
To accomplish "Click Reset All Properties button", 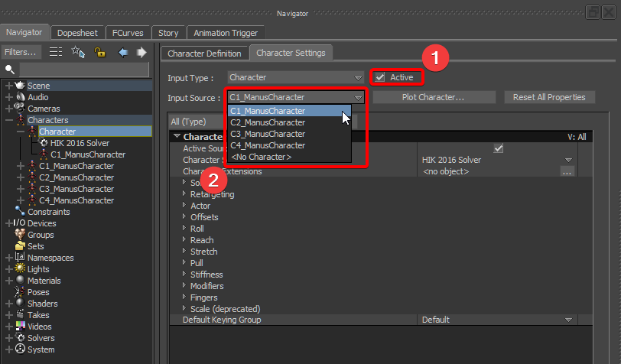I will [548, 97].
